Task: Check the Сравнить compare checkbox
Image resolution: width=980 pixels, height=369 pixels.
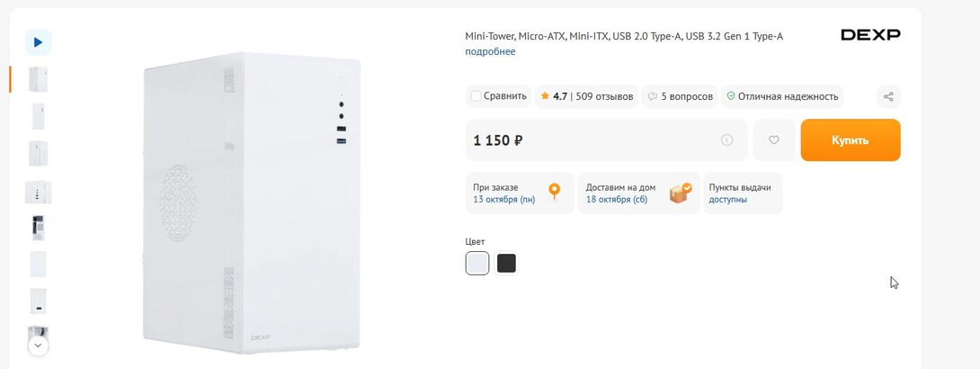Action: 476,96
